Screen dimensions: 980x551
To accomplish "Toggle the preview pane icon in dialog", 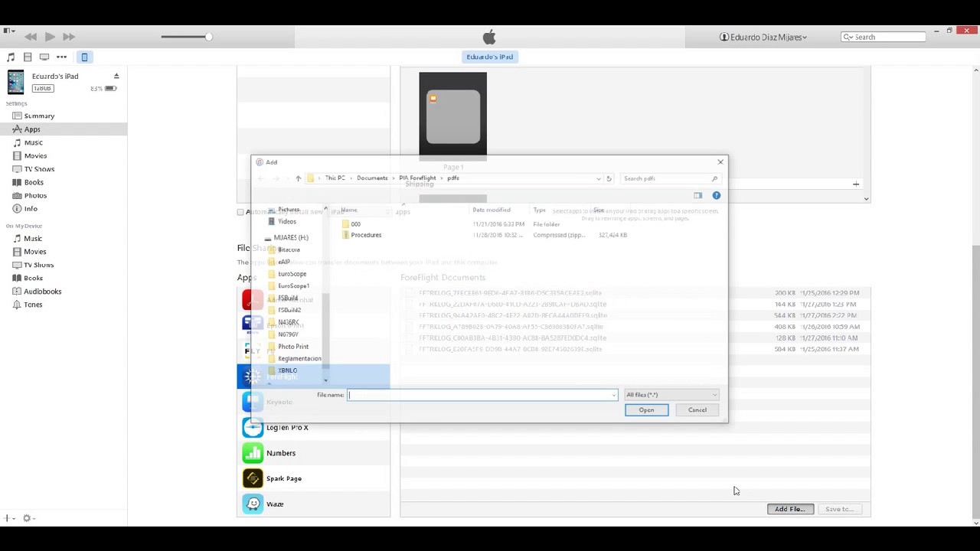I will click(x=697, y=196).
